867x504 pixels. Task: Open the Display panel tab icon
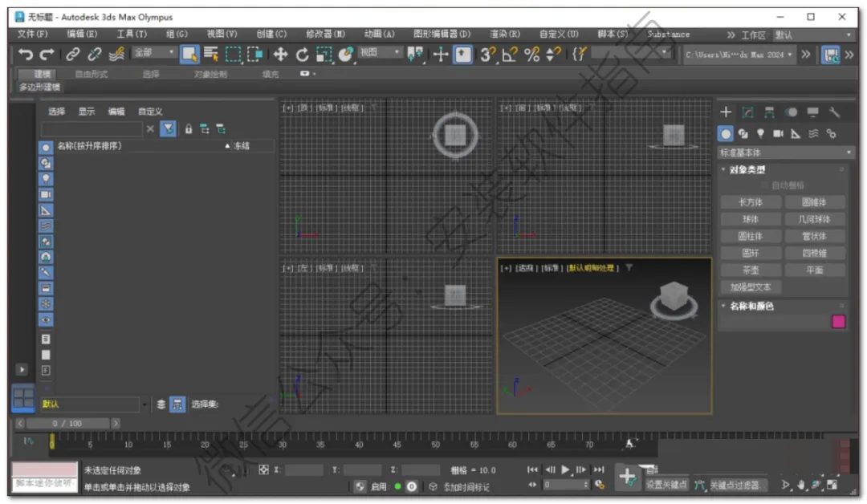[x=812, y=112]
